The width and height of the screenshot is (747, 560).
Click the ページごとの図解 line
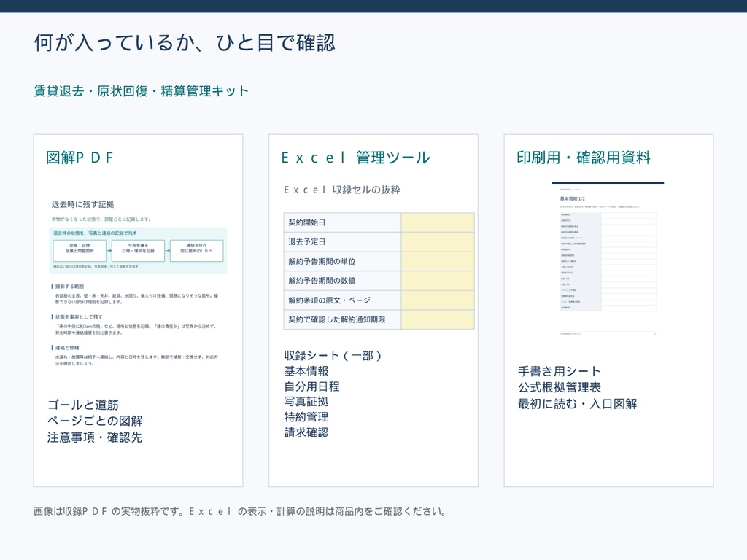click(x=95, y=421)
